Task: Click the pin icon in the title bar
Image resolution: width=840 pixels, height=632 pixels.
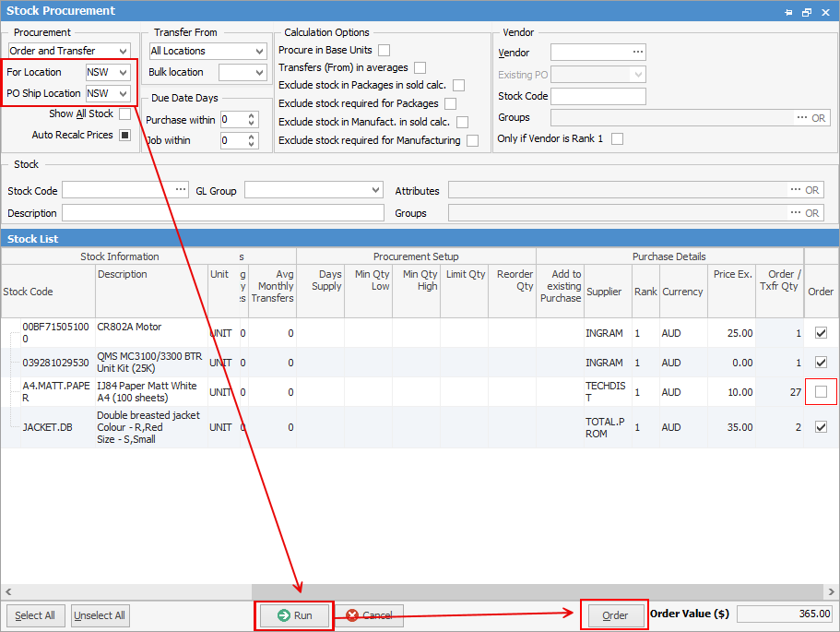Action: (790, 11)
